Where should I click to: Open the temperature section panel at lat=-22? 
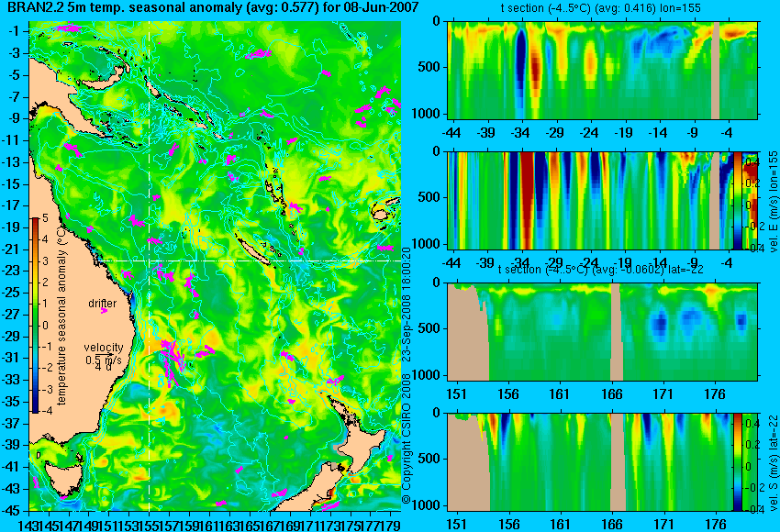point(602,332)
